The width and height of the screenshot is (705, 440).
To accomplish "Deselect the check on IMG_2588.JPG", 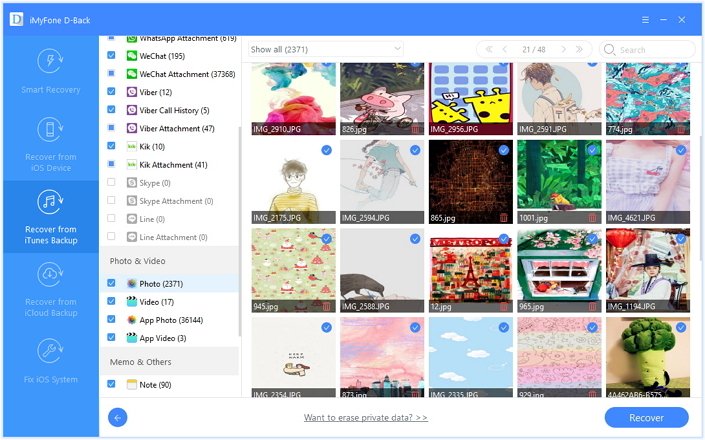I will [x=415, y=239].
